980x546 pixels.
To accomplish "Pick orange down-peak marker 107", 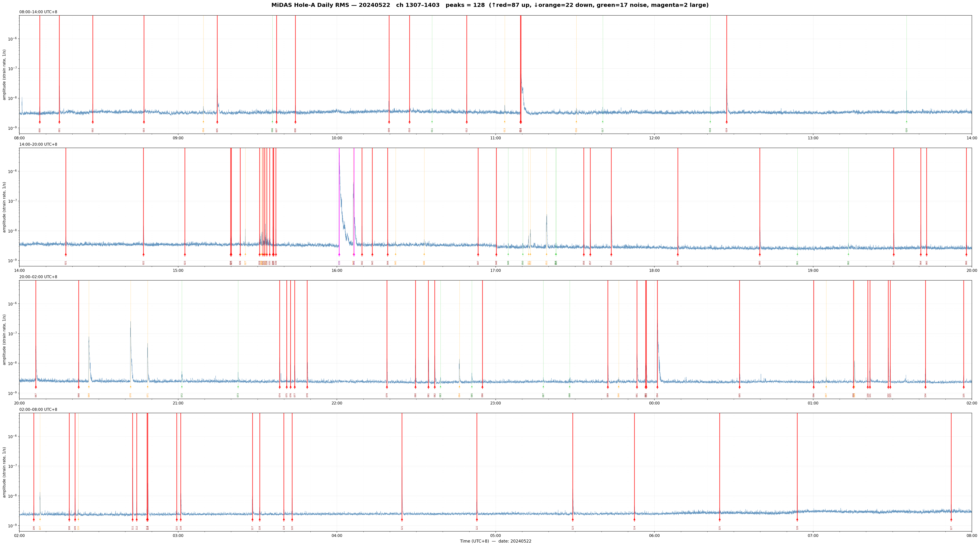I will click(x=40, y=519).
